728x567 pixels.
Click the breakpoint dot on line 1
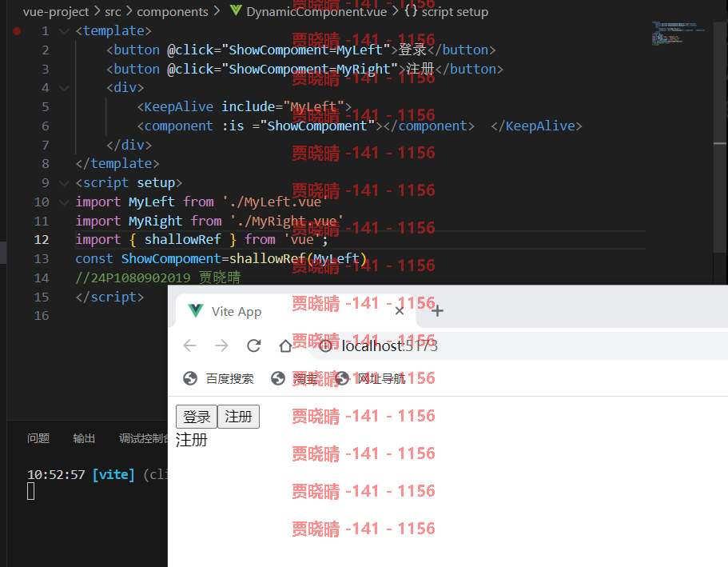point(17,31)
